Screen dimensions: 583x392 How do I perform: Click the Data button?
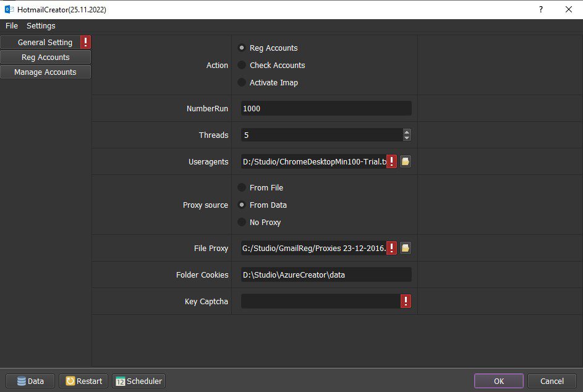[x=30, y=381]
